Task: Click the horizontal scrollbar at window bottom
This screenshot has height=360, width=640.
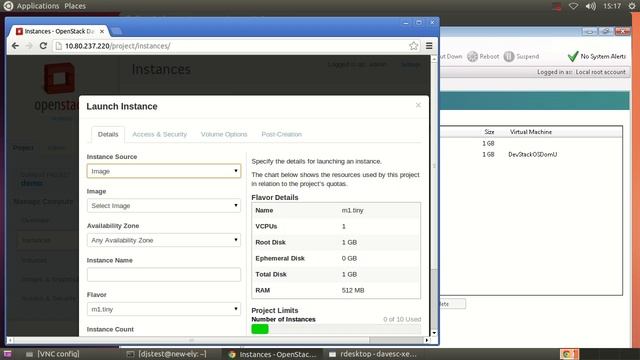Action: (218, 340)
